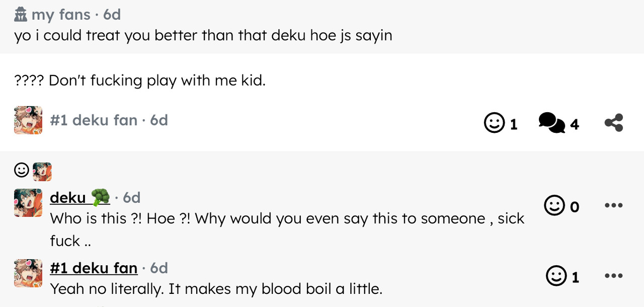React with the smiley on the answer
The image size is (644, 307).
(x=494, y=123)
